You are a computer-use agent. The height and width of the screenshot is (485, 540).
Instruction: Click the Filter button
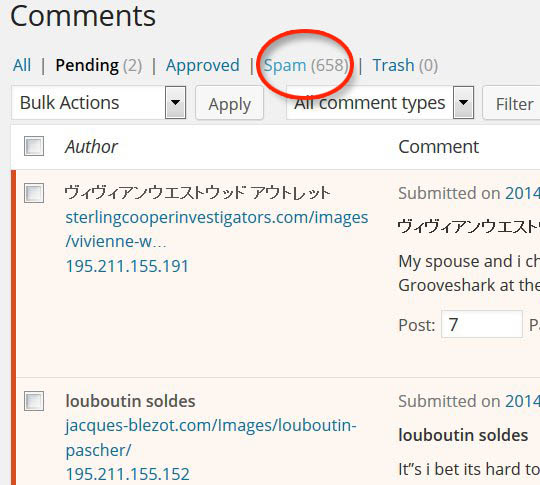[x=513, y=103]
